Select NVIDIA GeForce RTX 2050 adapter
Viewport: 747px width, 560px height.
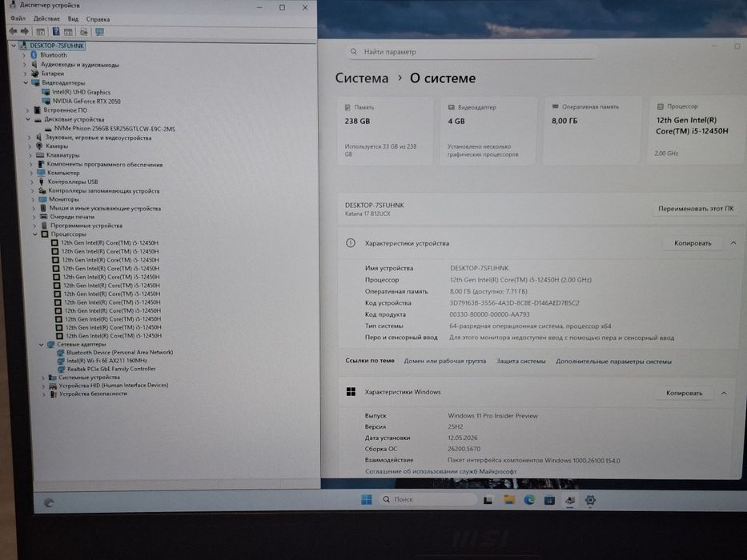click(86, 101)
